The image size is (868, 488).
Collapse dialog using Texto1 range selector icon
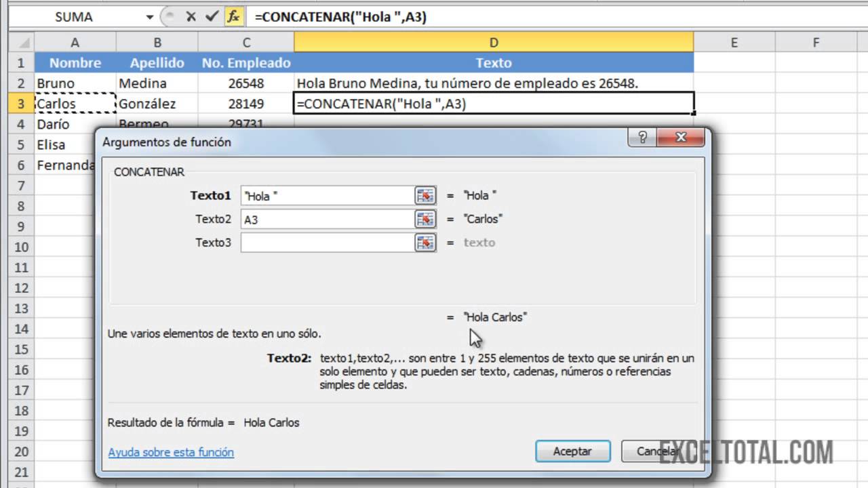pos(425,196)
